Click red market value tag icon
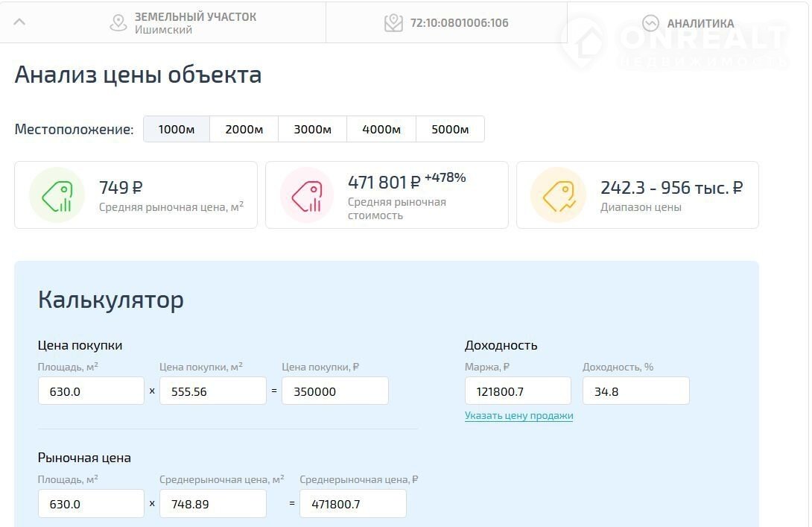 (307, 195)
